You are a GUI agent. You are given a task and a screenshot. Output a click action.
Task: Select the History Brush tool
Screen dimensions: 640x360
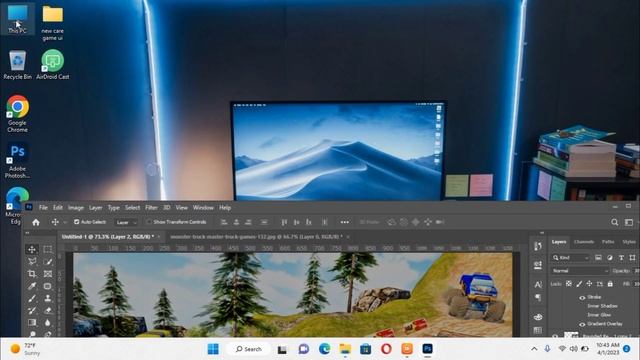(x=32, y=310)
